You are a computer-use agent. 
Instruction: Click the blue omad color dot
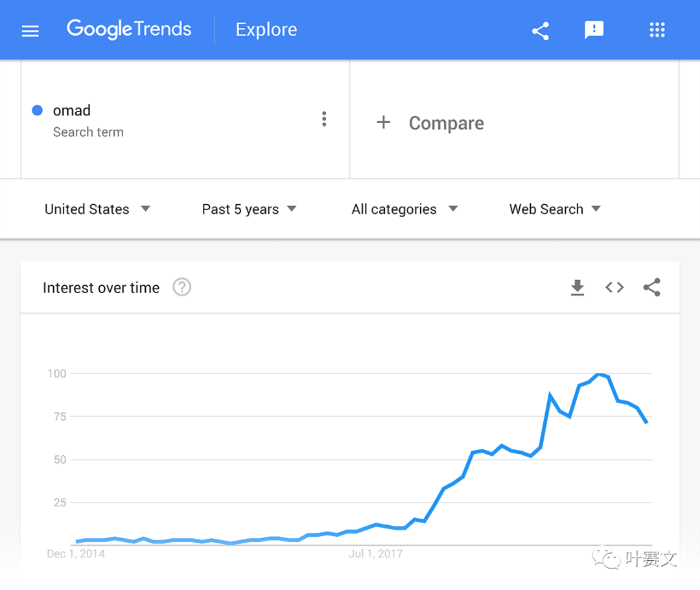[x=37, y=110]
